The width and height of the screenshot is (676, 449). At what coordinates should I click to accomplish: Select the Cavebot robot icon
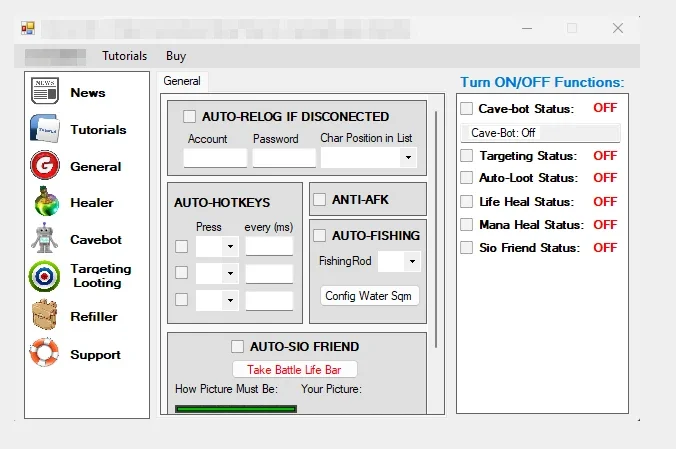(44, 238)
